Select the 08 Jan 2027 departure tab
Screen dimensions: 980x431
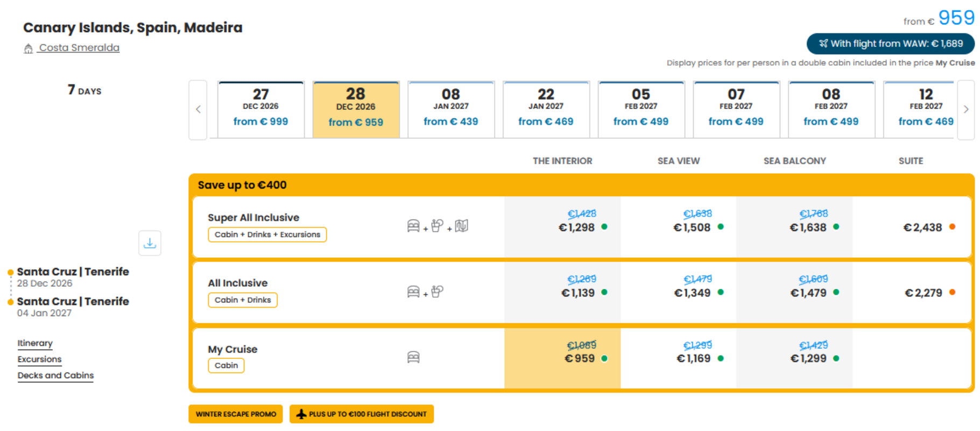click(451, 110)
